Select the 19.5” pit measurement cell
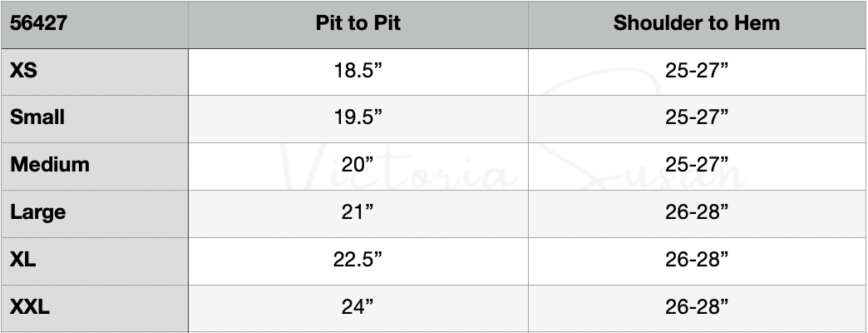This screenshot has width=868, height=333. click(358, 117)
